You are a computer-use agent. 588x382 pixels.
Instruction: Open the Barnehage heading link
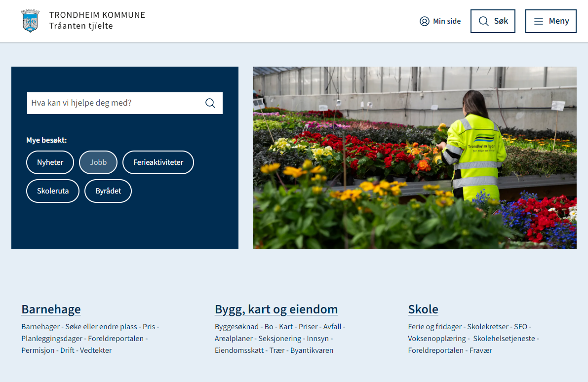[51, 309]
